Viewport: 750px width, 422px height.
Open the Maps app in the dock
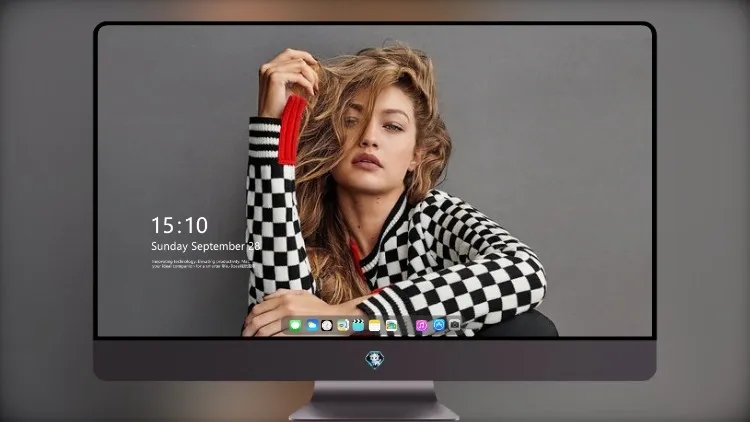point(342,325)
